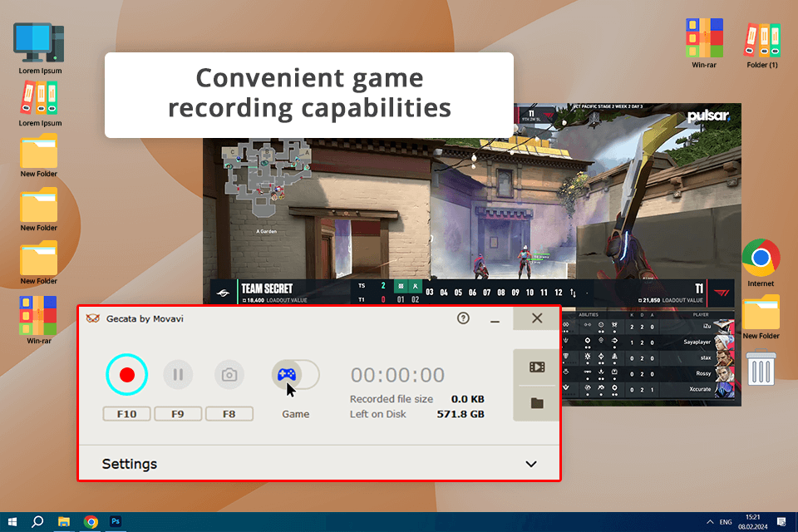Click the 0.0 KB recorded file size value

click(467, 399)
